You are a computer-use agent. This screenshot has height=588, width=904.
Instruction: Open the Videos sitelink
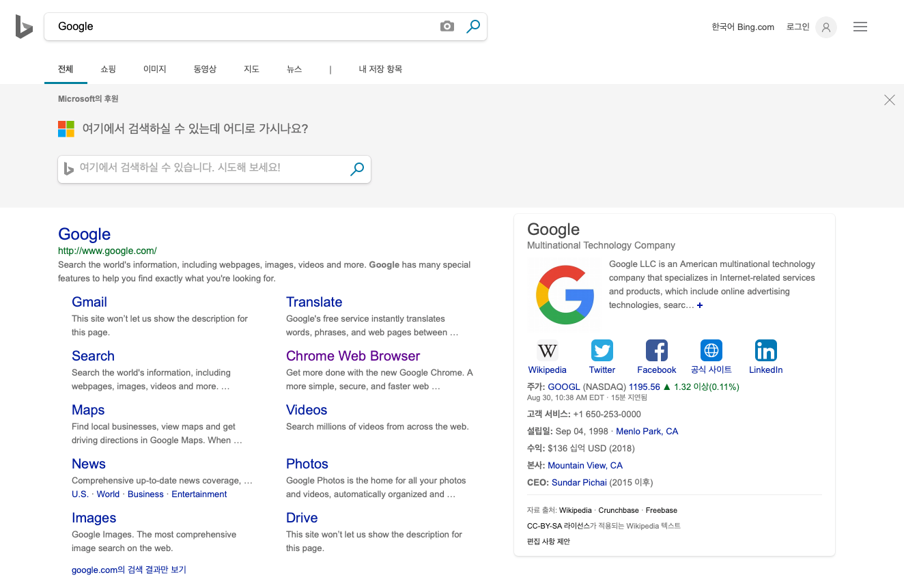click(x=307, y=410)
